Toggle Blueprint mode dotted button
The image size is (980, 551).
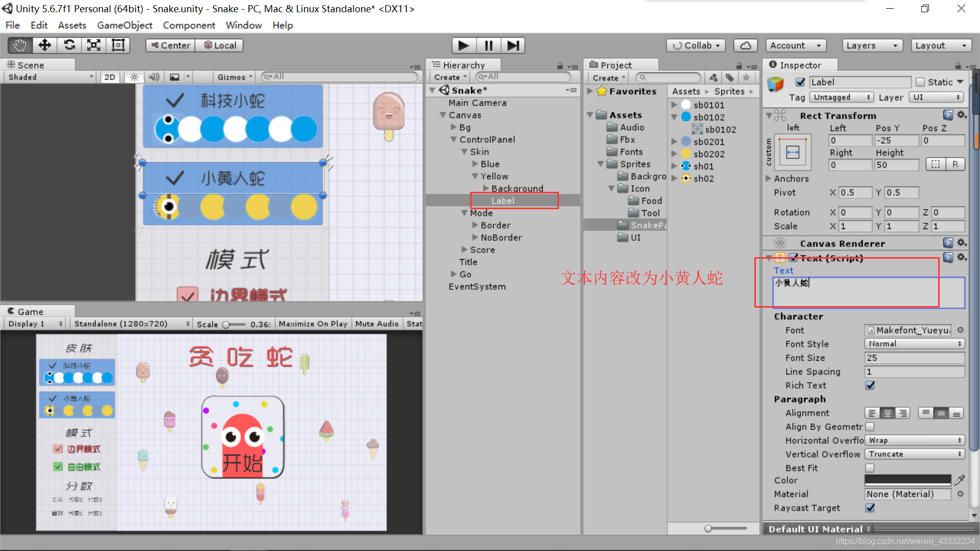[935, 164]
